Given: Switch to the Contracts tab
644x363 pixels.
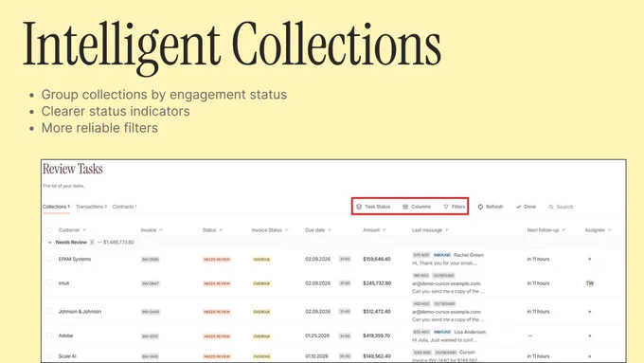Looking at the screenshot, I should pos(124,207).
